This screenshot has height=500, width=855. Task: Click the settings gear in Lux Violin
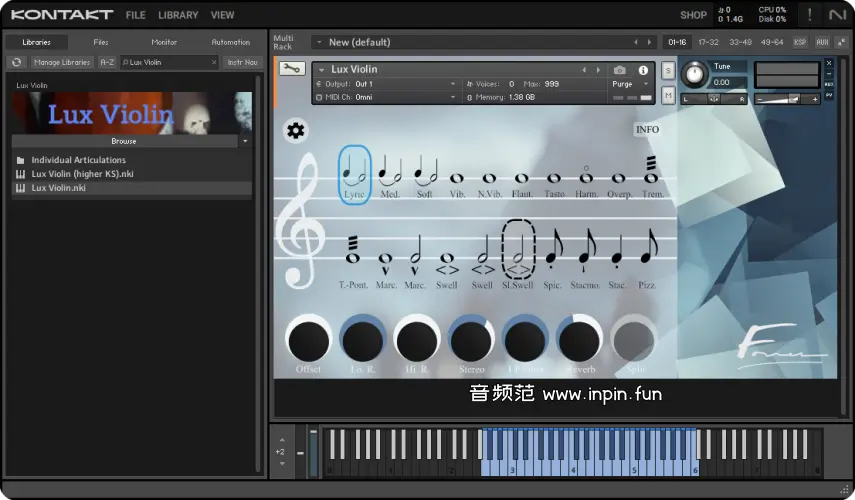pos(296,130)
